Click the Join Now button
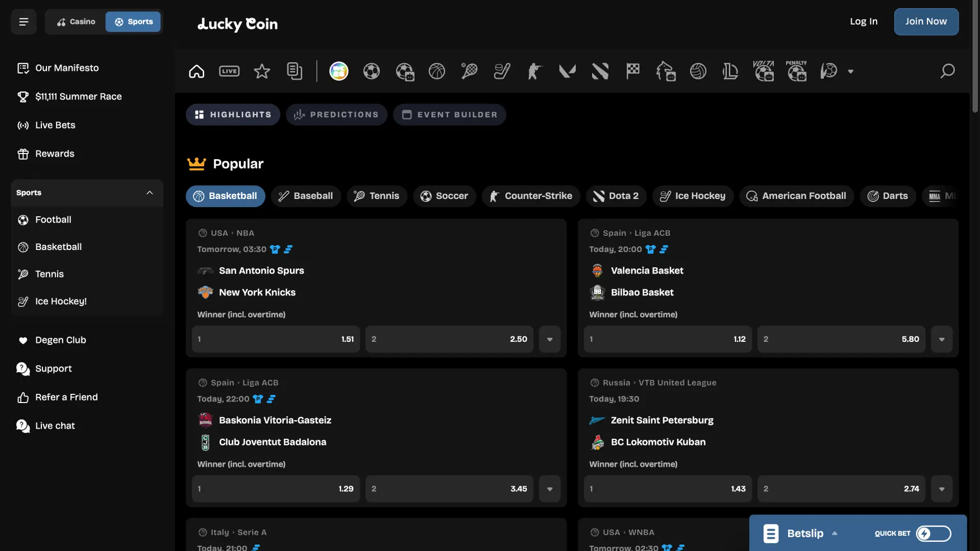The height and width of the screenshot is (551, 980). tap(926, 21)
